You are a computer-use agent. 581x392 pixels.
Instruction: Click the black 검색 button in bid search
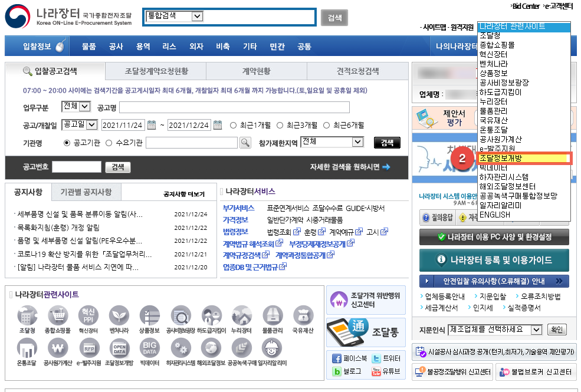point(387,143)
